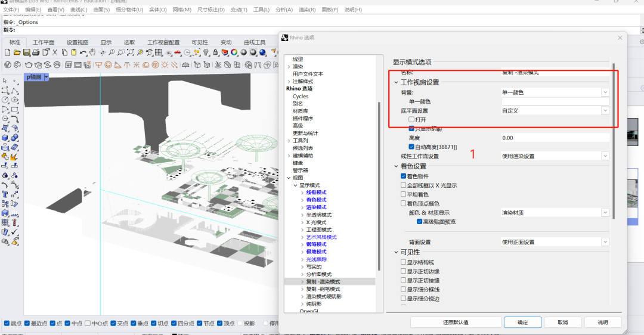Click the 还原默认值 button

(x=456, y=322)
